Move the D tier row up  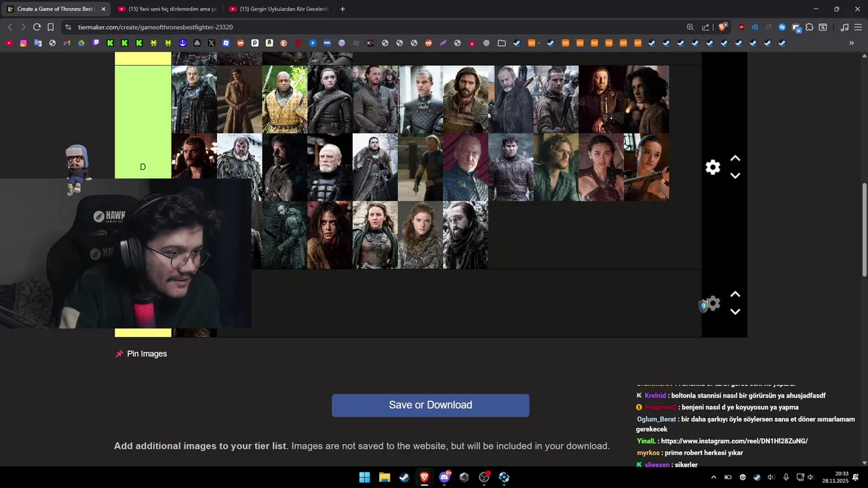[735, 159]
